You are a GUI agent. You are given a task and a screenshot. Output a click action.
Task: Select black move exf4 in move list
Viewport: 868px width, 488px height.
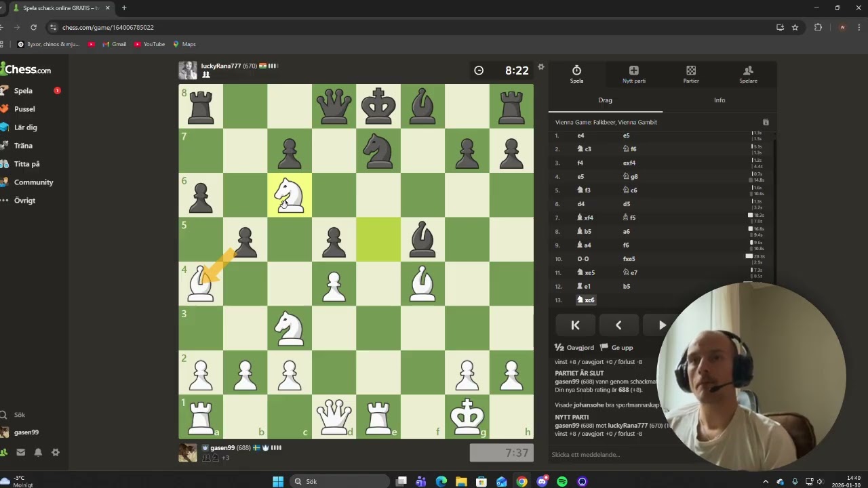pos(629,163)
